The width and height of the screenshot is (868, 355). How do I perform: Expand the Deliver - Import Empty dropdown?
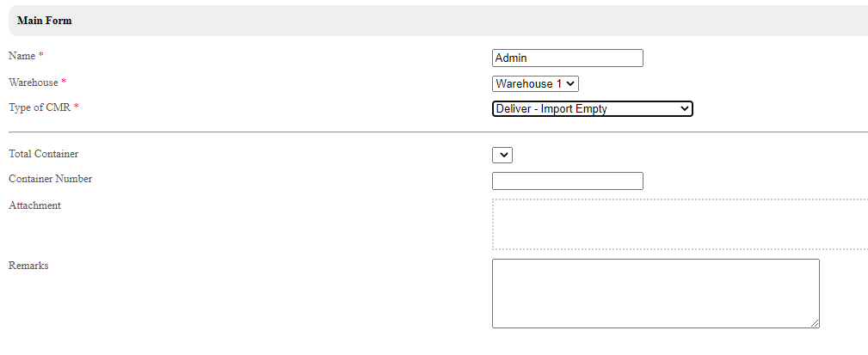tap(592, 108)
